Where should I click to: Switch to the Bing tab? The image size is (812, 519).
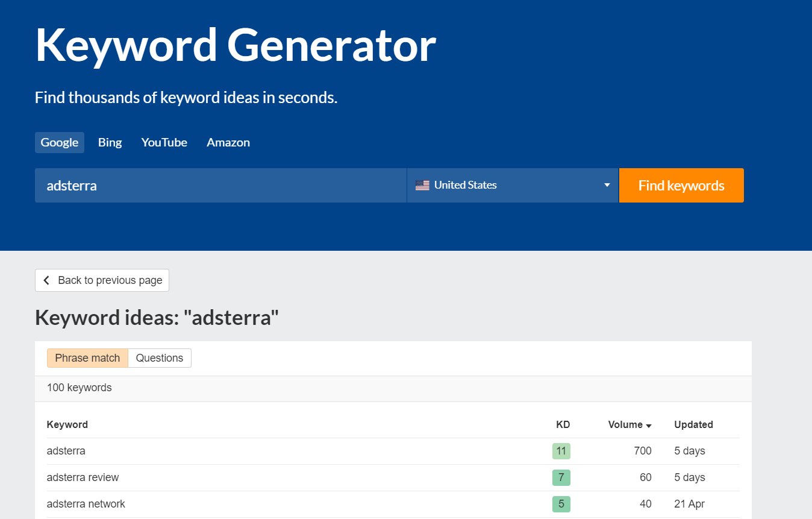[x=110, y=142]
